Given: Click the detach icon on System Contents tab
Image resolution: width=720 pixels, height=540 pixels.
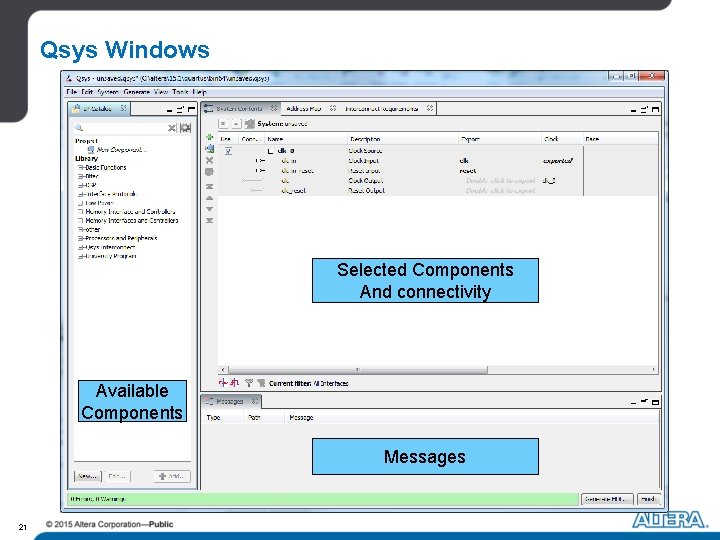Looking at the screenshot, I should [274, 108].
